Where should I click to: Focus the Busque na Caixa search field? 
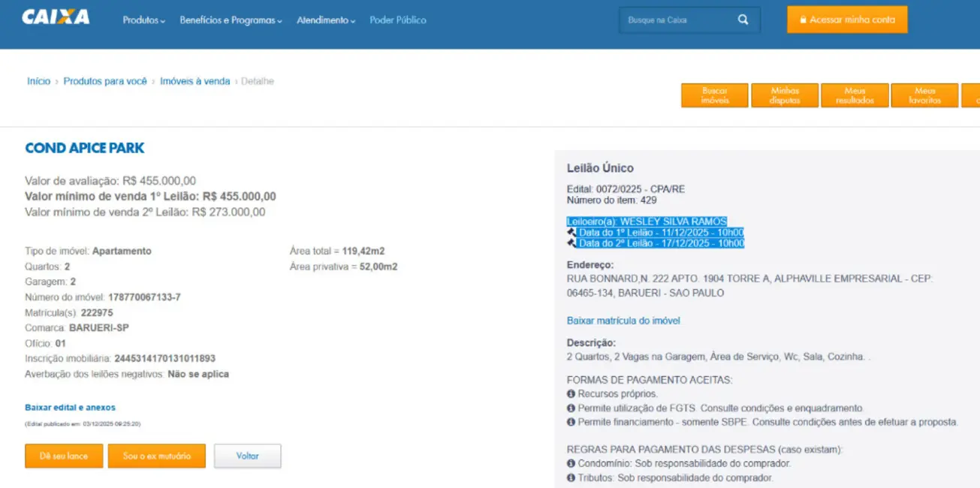(x=676, y=20)
